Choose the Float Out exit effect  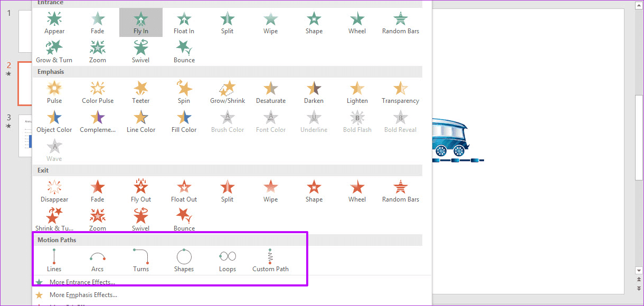tap(184, 191)
